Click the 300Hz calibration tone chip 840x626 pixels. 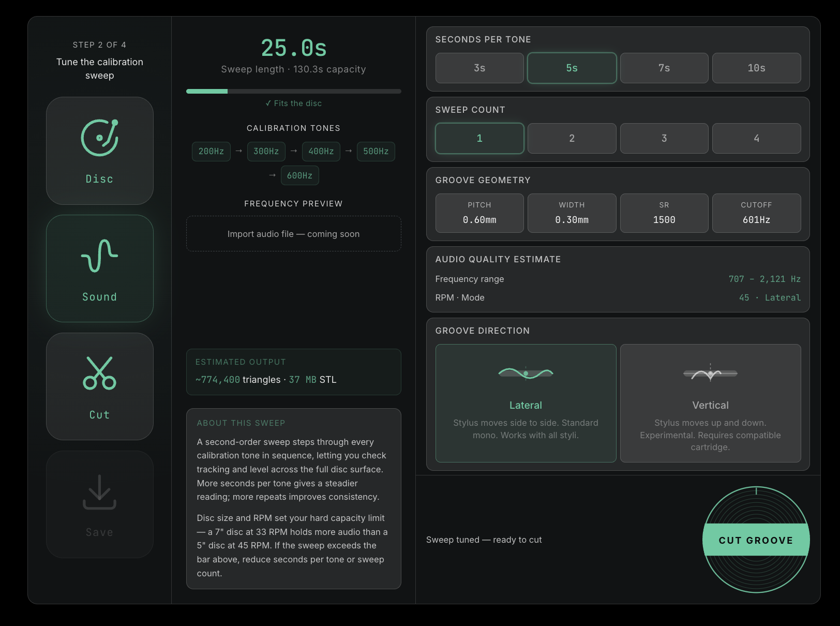pos(266,151)
